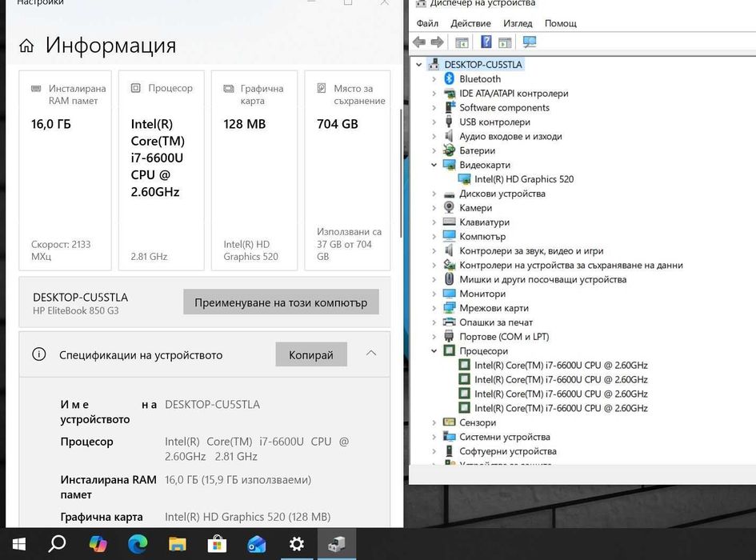Select Software components in device tree
Screen dimensions: 756x560
click(x=504, y=107)
